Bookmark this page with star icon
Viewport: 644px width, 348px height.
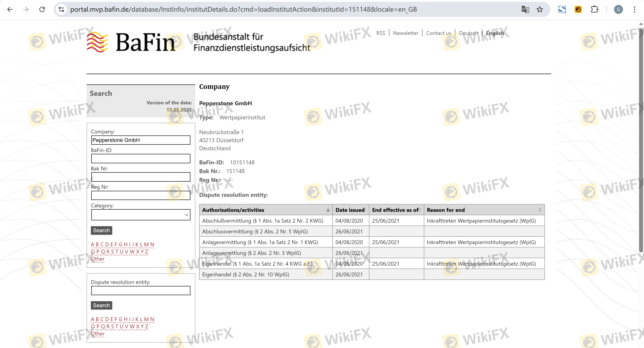[540, 9]
